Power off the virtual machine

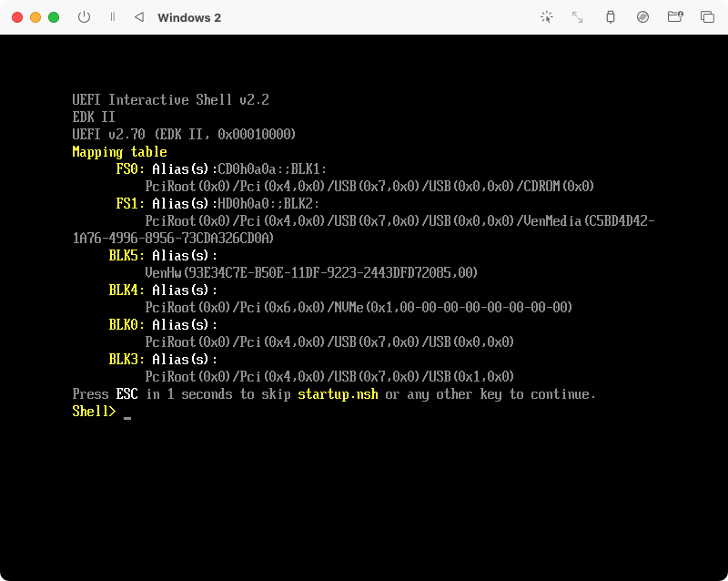84,16
